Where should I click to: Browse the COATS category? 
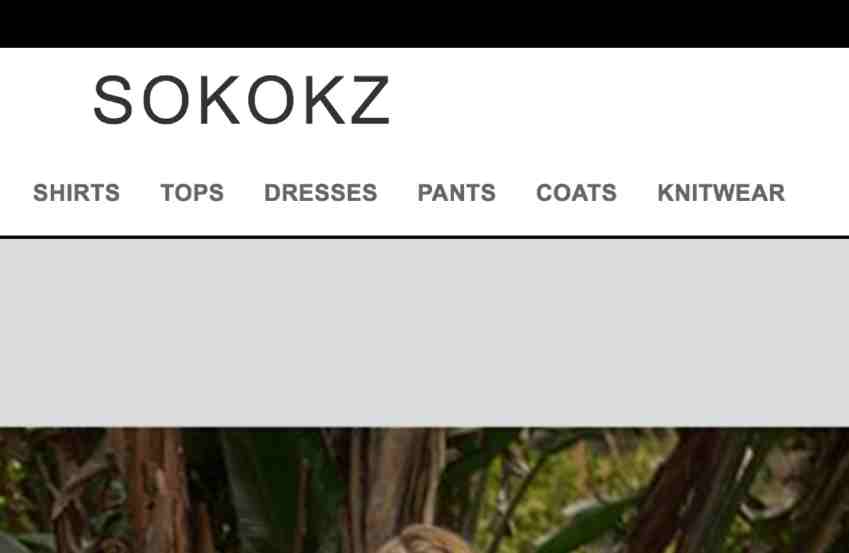pyautogui.click(x=576, y=193)
